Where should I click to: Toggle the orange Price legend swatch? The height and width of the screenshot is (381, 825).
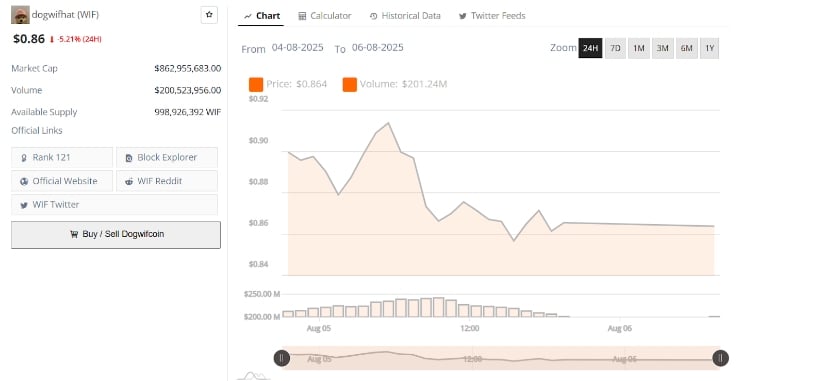point(256,84)
